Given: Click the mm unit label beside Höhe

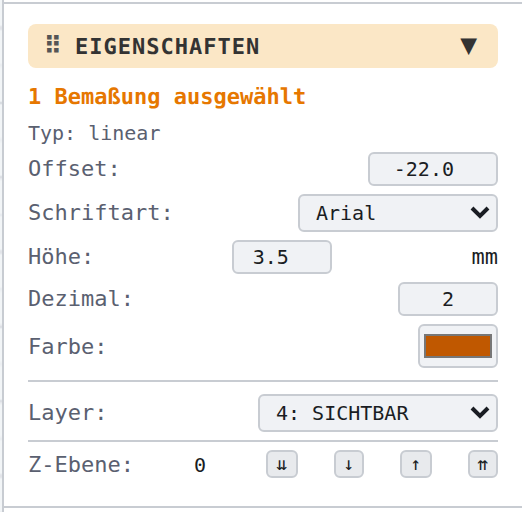Looking at the screenshot, I should [x=484, y=258].
